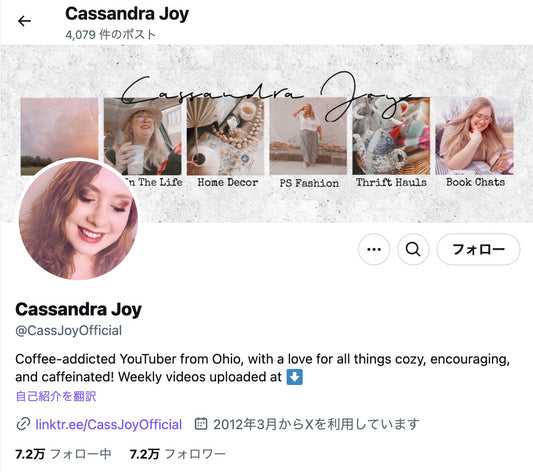
Task: Click the 4,079 件のポスト post count
Action: pyautogui.click(x=110, y=34)
